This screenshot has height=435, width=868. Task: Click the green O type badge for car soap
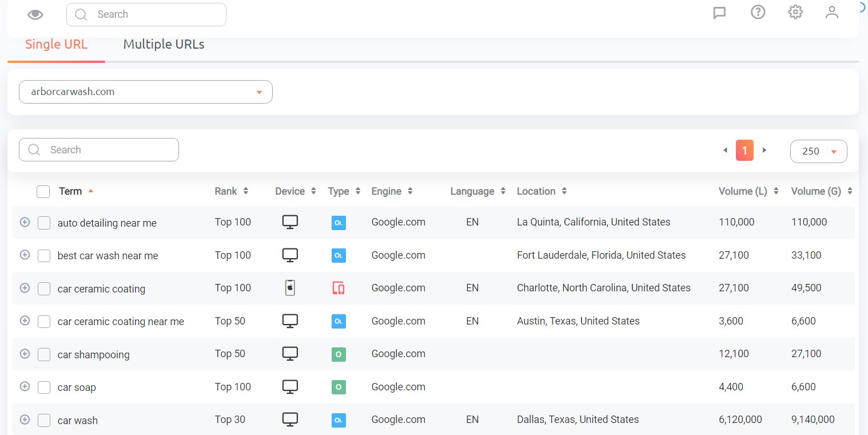pos(339,387)
